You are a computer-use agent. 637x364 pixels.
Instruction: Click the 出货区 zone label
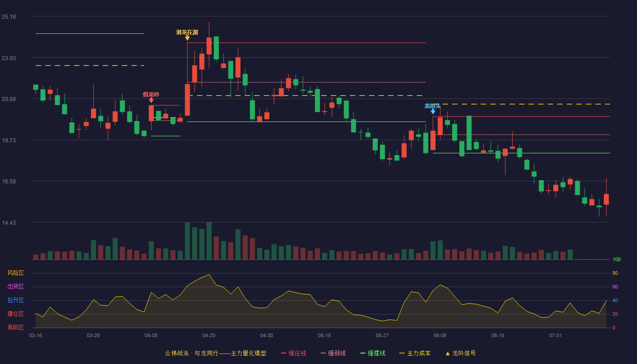(x=15, y=287)
